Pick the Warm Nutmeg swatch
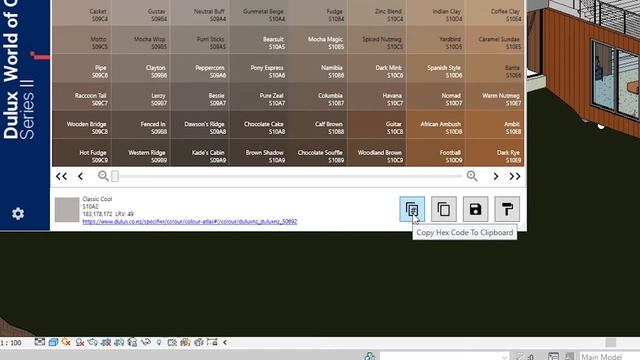The width and height of the screenshot is (640, 360). 494,96
